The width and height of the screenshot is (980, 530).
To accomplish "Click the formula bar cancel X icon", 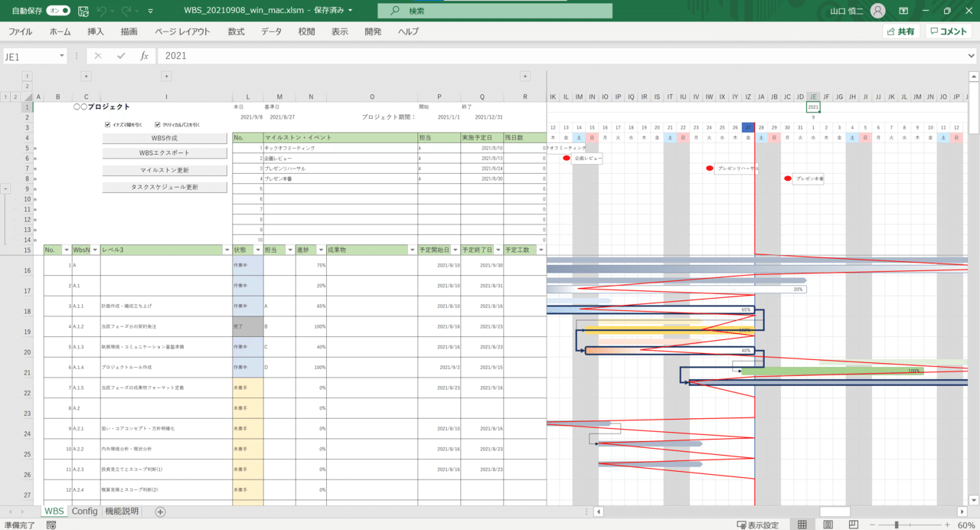I will click(x=98, y=56).
